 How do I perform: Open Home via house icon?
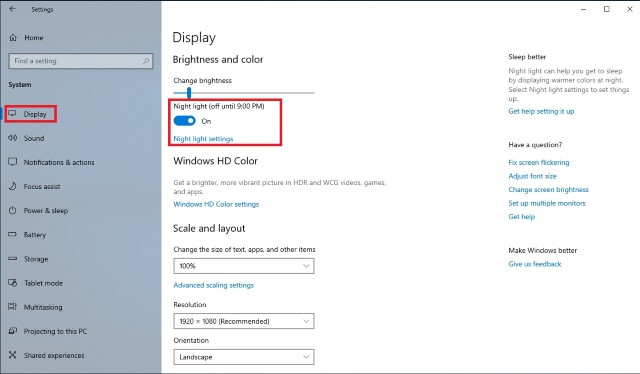[x=13, y=38]
